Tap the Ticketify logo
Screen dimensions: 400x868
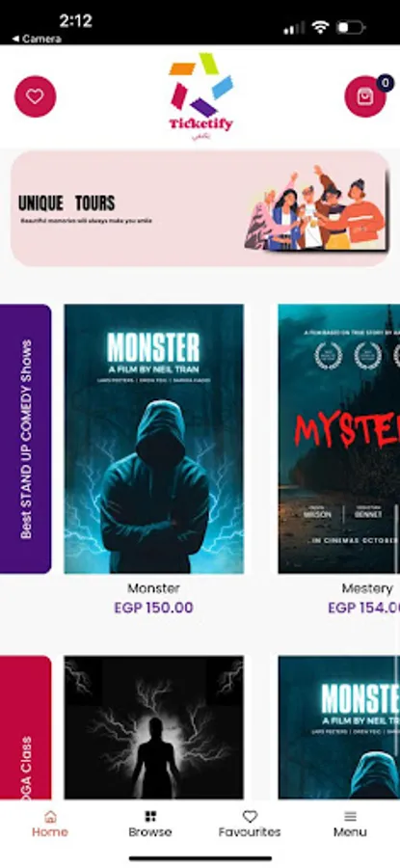point(200,96)
